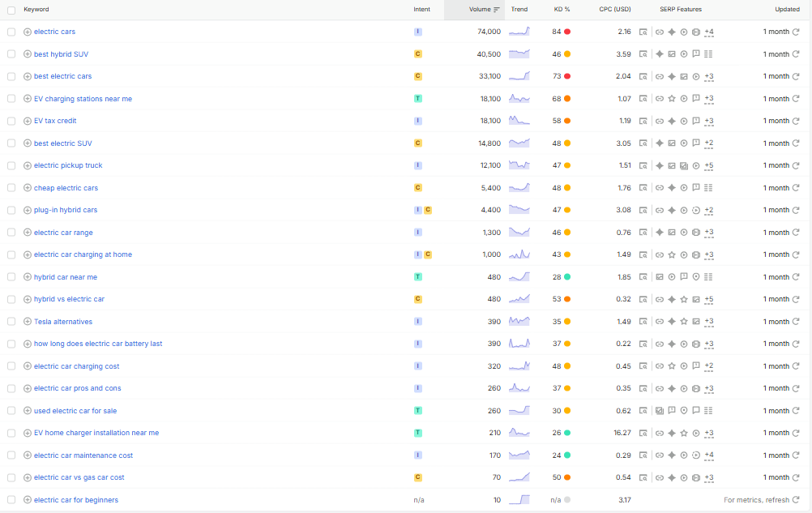Click 16.27 CPC value for EV home charger

(x=622, y=433)
